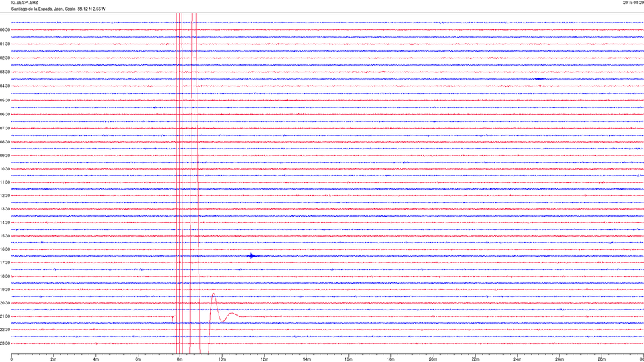Click the 16m tick on the minute axis

coord(349,359)
